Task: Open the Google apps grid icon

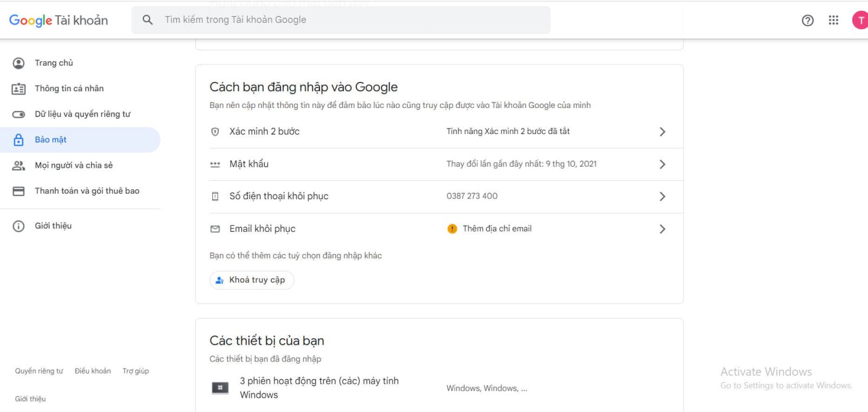Action: (x=833, y=20)
